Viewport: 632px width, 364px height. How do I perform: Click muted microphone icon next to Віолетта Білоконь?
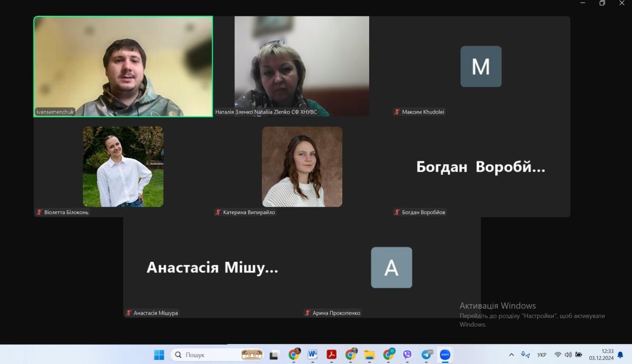39,213
